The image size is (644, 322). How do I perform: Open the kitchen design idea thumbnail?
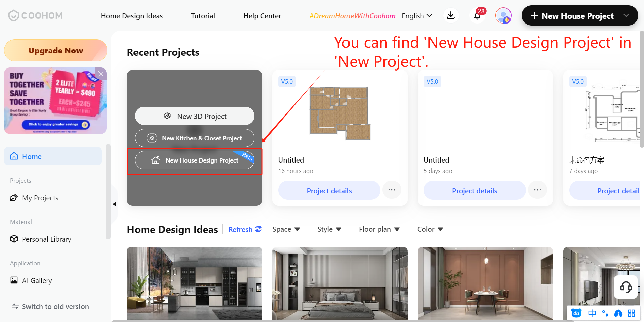click(195, 283)
